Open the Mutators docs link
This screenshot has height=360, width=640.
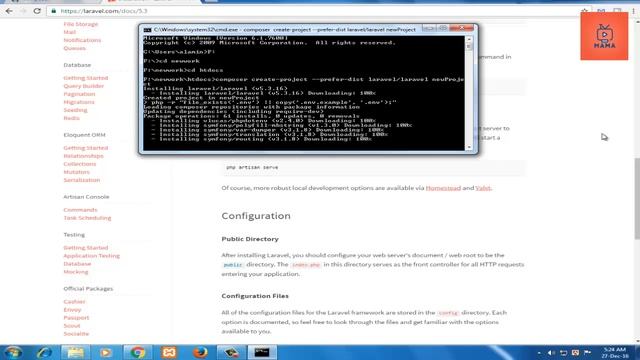[x=76, y=172]
